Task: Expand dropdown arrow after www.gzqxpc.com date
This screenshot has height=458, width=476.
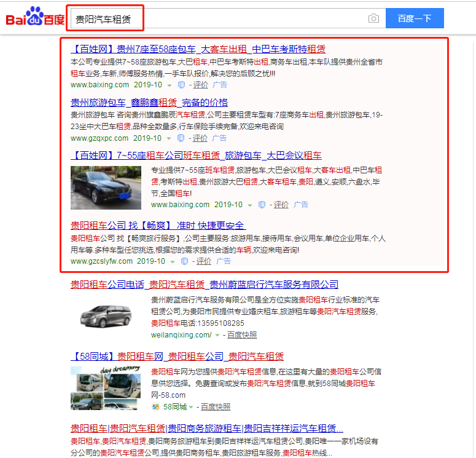Action: pos(169,138)
